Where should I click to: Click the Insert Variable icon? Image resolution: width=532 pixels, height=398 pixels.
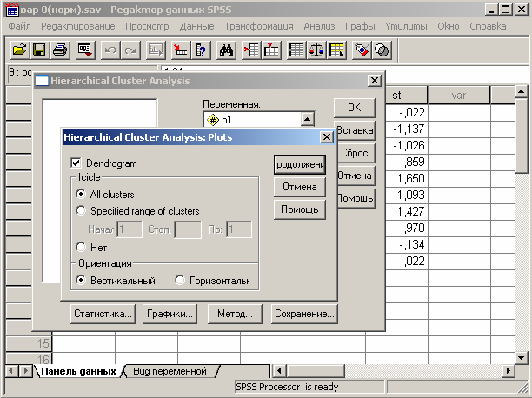[x=271, y=50]
